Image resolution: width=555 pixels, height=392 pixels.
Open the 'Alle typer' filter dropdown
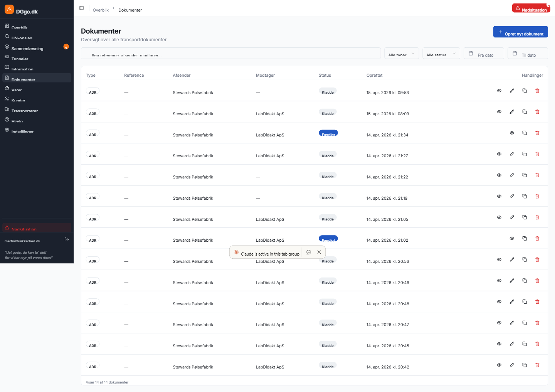click(402, 54)
